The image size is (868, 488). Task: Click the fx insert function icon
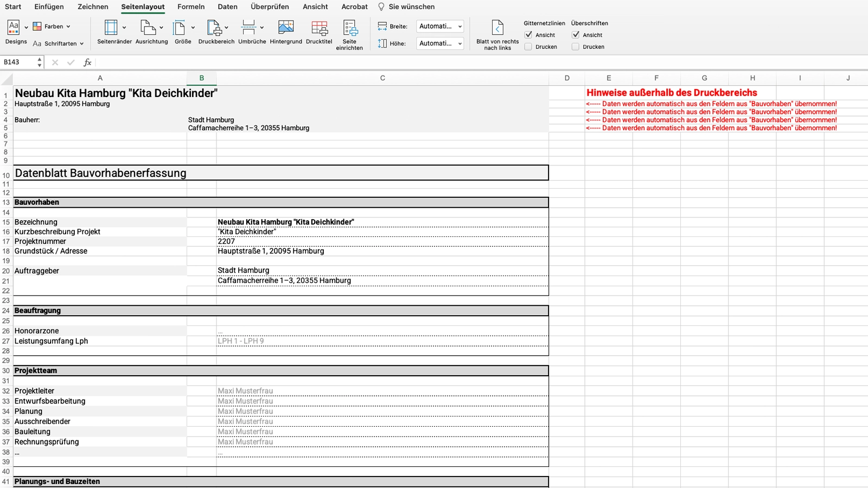87,62
